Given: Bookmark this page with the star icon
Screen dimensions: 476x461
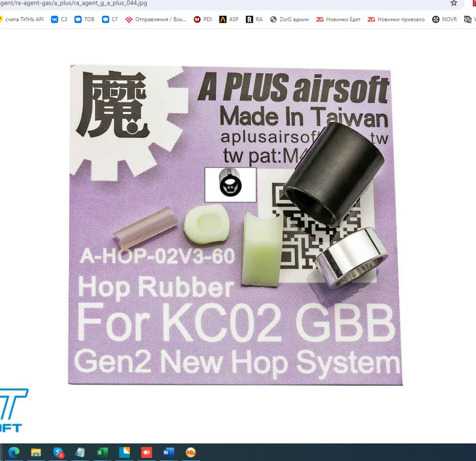Looking at the screenshot, I should coord(454,3).
